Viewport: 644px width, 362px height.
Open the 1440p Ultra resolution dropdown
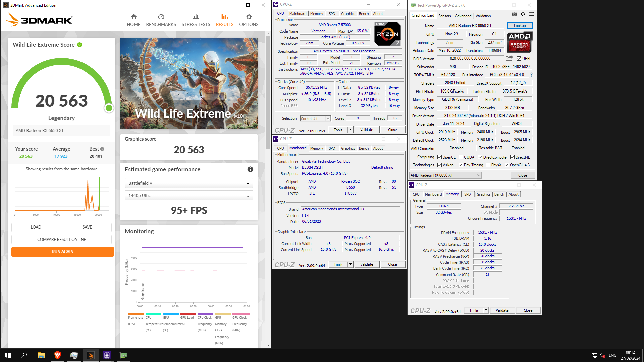pos(189,196)
